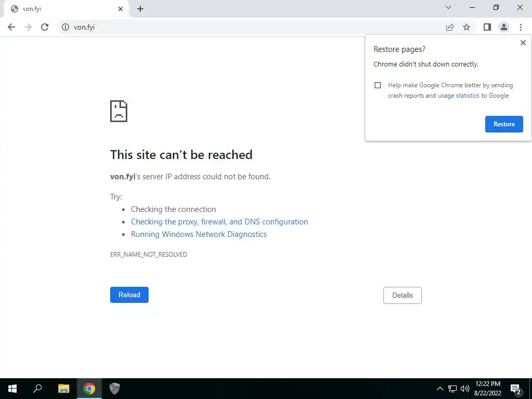This screenshot has width=532, height=399.
Task: Open the Windows Start menu
Action: 12,389
